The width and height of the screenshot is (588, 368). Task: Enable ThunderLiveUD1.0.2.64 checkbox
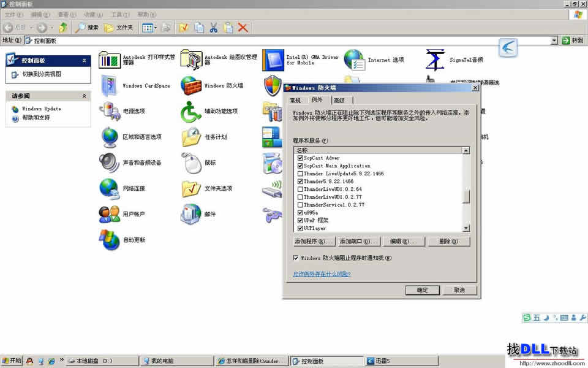pyautogui.click(x=300, y=190)
